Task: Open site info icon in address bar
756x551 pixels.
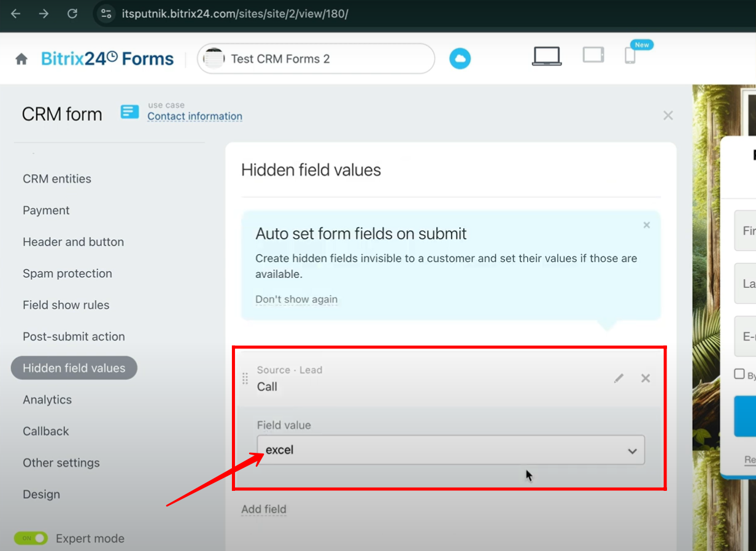Action: pyautogui.click(x=106, y=13)
